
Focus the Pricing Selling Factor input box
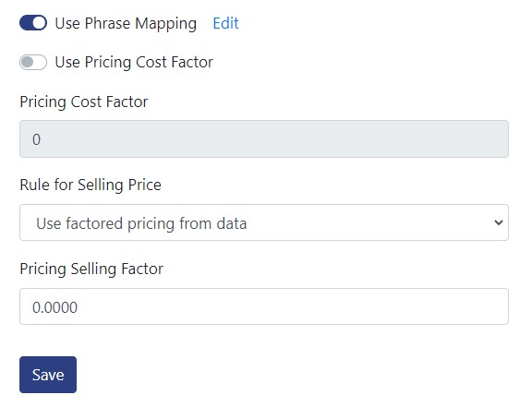pyautogui.click(x=264, y=306)
